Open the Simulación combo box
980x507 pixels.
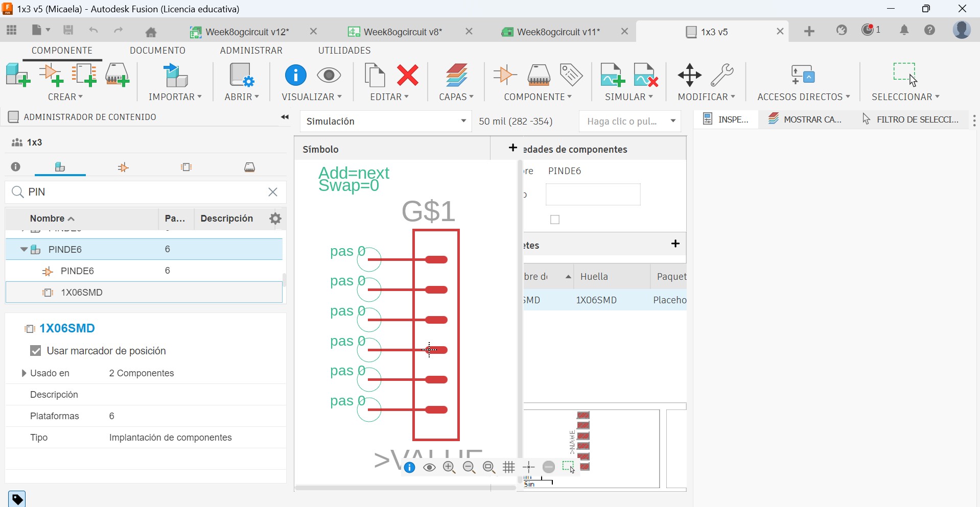pyautogui.click(x=386, y=122)
